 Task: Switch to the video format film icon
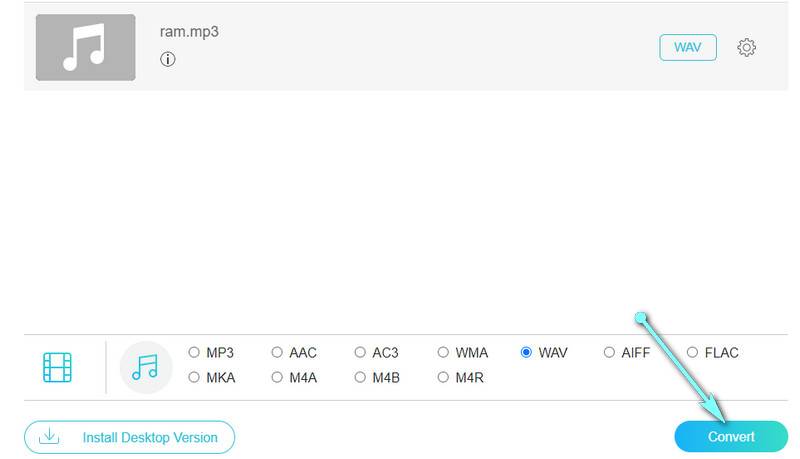click(58, 367)
